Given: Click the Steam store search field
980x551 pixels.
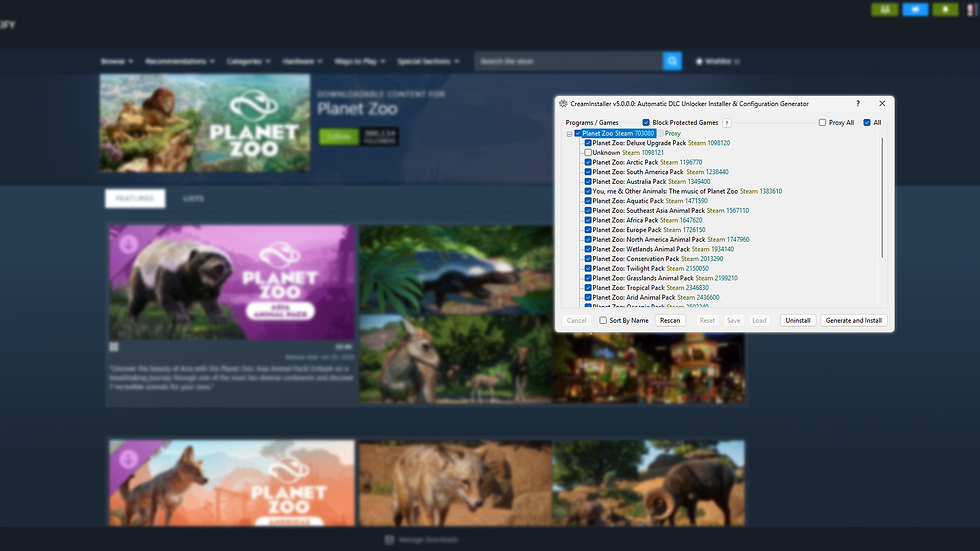Looking at the screenshot, I should (x=569, y=61).
